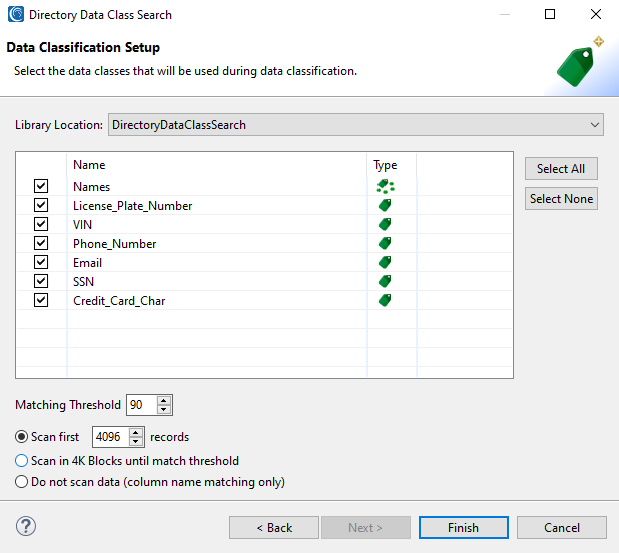Select Scan in 4K Blocks until match threshold

point(21,461)
